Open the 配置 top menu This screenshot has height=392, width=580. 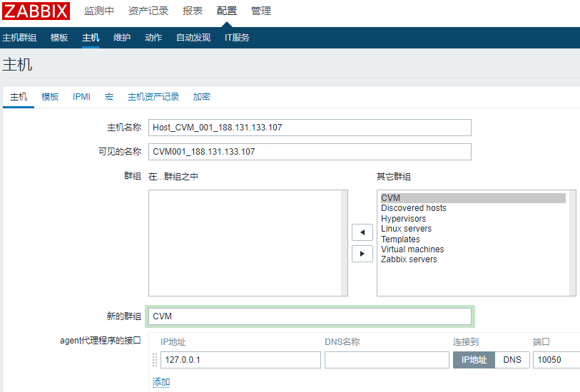227,11
